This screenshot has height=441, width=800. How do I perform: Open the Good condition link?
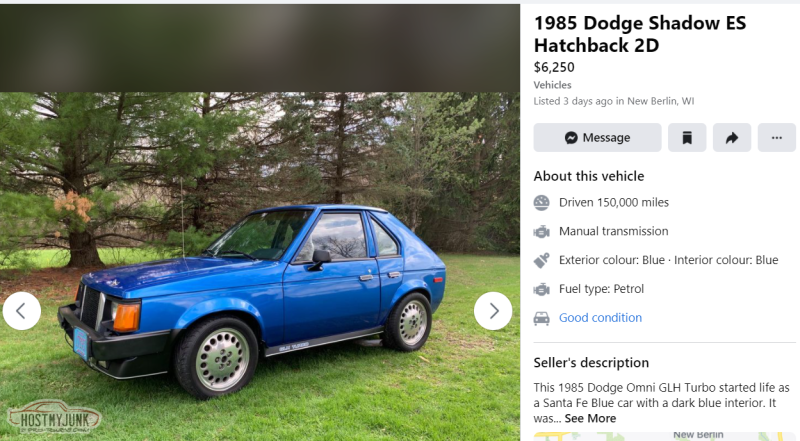(x=600, y=317)
